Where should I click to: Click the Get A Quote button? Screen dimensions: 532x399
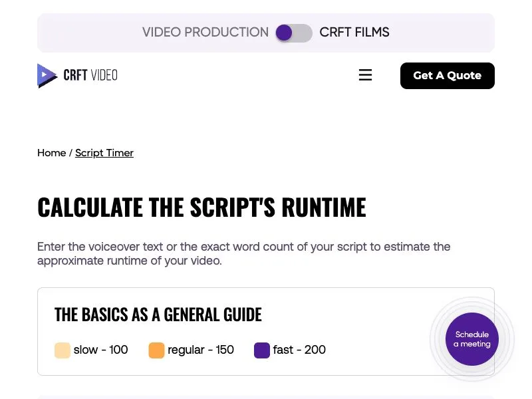[447, 76]
